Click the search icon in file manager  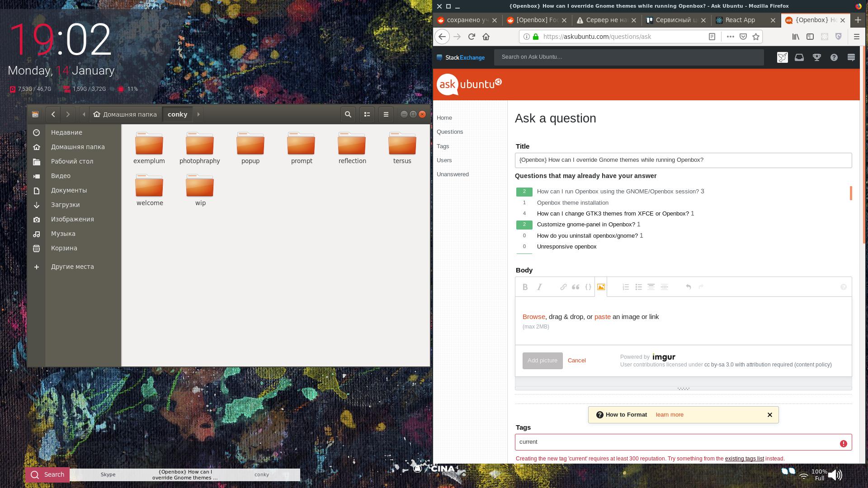348,114
